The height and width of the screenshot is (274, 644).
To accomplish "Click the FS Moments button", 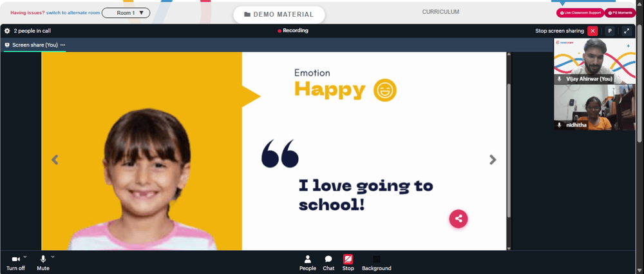I will pos(620,13).
